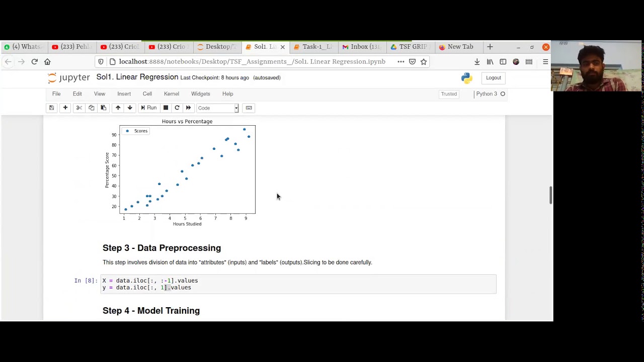644x362 pixels.
Task: Close the Sol1 notebook browser tab
Action: 282,47
